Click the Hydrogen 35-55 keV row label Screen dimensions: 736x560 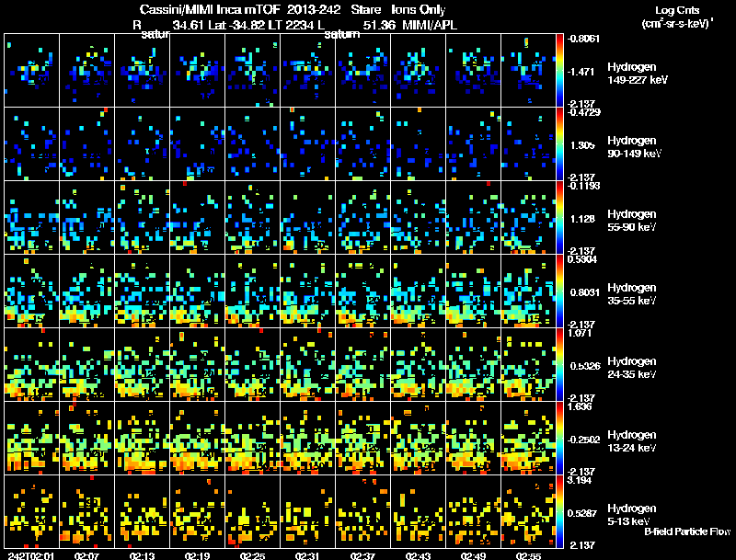[x=632, y=294]
